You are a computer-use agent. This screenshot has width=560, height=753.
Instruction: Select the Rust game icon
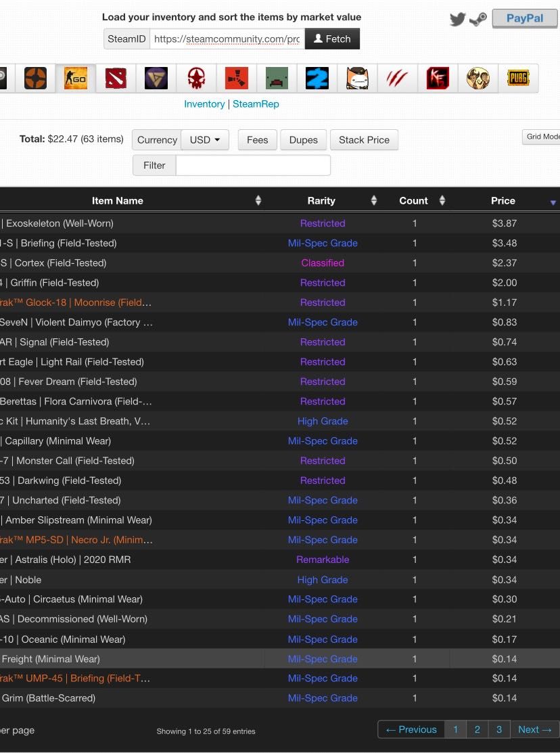(x=236, y=78)
